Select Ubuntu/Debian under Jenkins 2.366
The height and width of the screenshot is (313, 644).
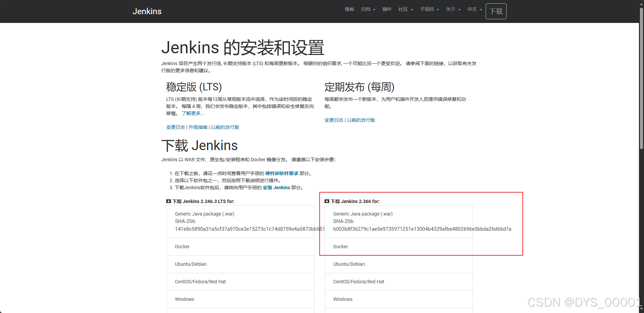tap(399, 264)
